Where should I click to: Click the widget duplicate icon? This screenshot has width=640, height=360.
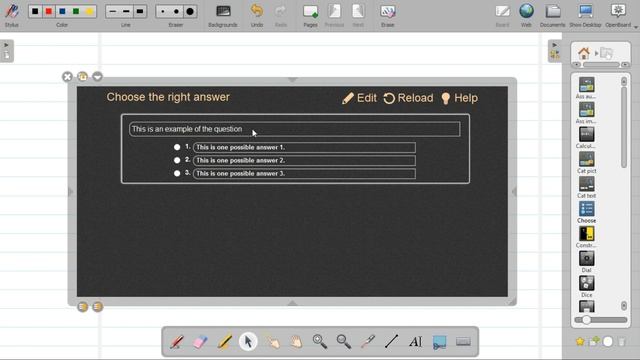click(x=82, y=76)
